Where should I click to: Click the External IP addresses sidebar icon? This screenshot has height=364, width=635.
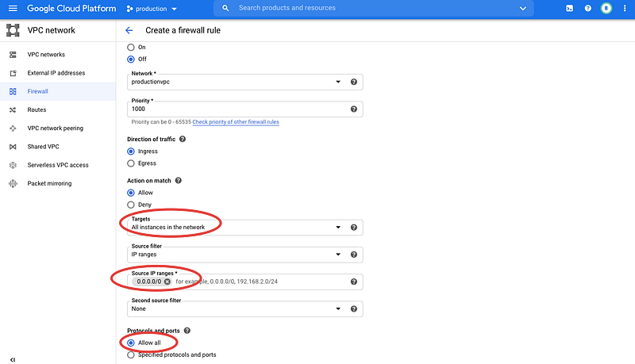tap(13, 73)
